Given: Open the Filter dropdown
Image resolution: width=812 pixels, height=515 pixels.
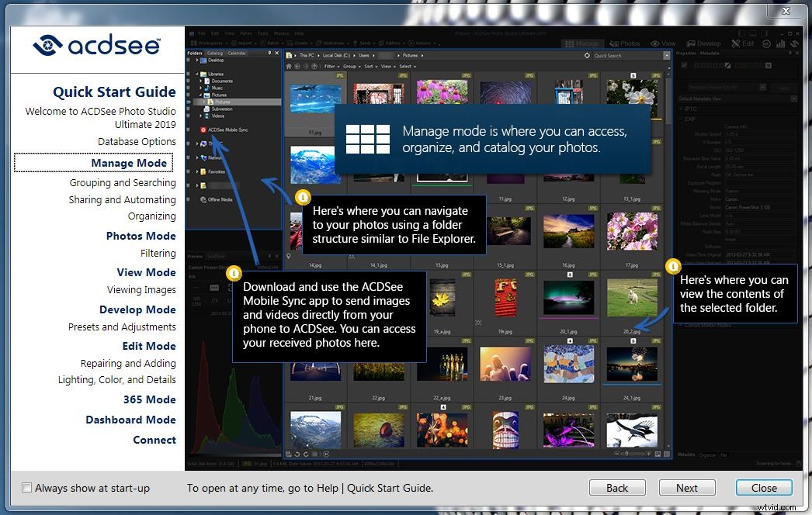Looking at the screenshot, I should tap(331, 67).
